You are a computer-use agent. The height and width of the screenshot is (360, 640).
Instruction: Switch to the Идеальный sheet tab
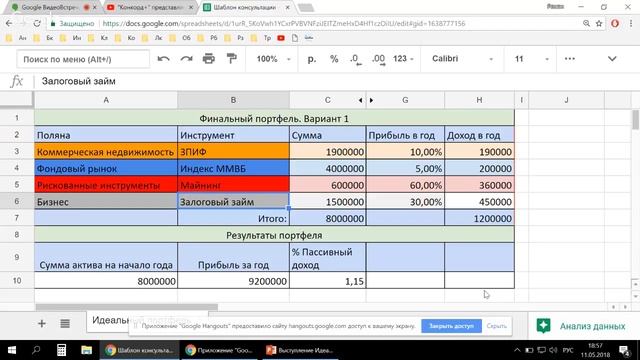pos(110,320)
